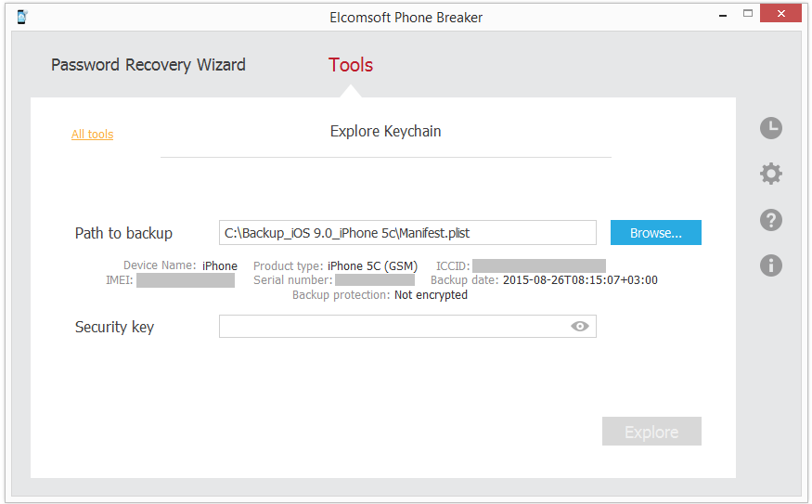Open the history clock icon in the sidebar
This screenshot has width=812, height=504.
pos(770,129)
